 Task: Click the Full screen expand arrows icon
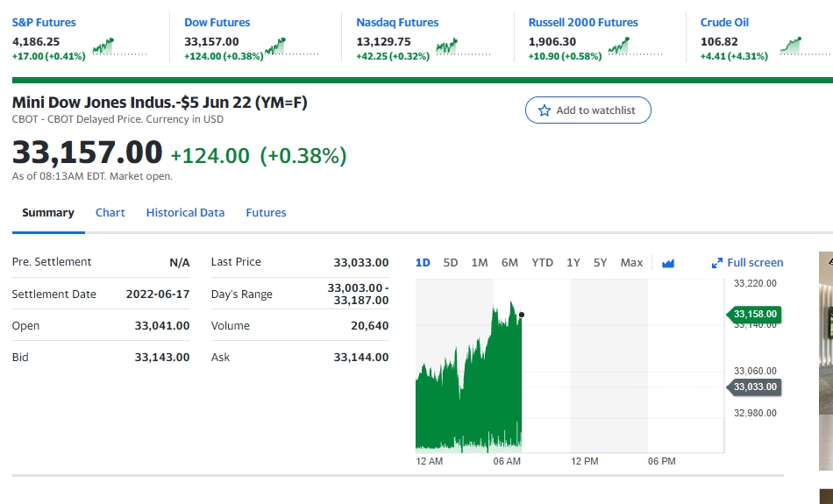(x=716, y=263)
